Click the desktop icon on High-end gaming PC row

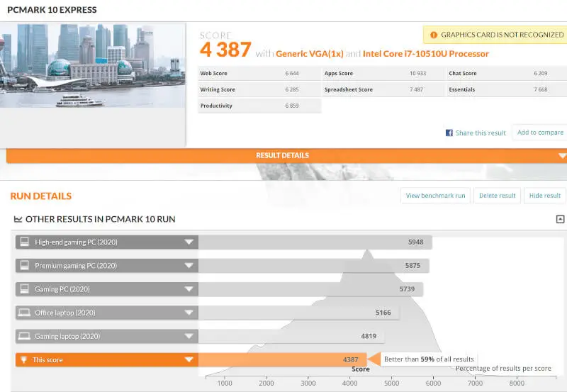click(24, 242)
